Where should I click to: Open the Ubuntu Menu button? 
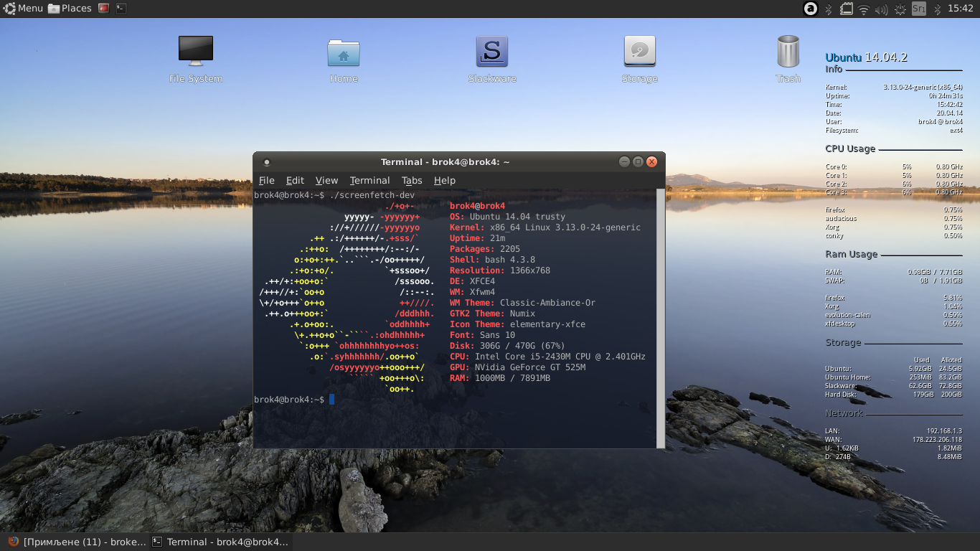coord(22,9)
